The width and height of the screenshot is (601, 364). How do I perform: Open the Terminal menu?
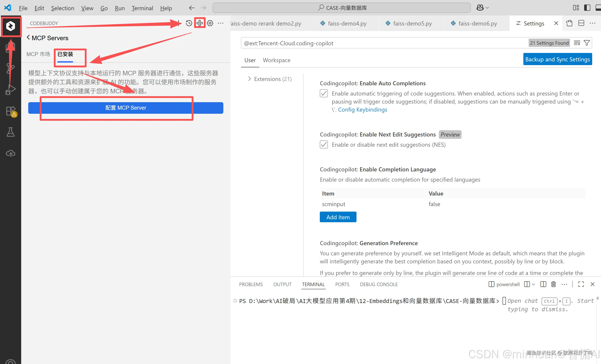[142, 8]
